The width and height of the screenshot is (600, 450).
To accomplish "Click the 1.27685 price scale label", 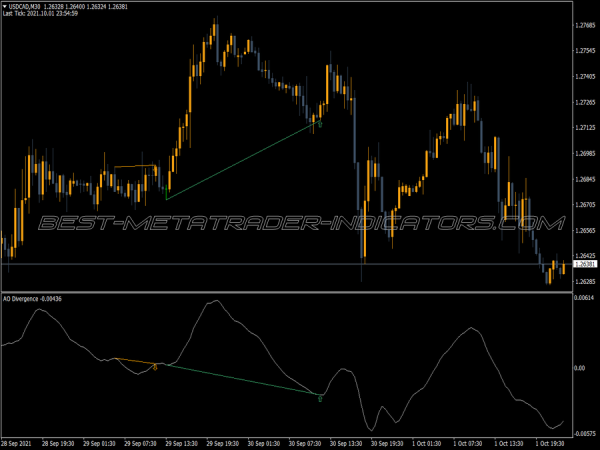I will pyautogui.click(x=585, y=26).
